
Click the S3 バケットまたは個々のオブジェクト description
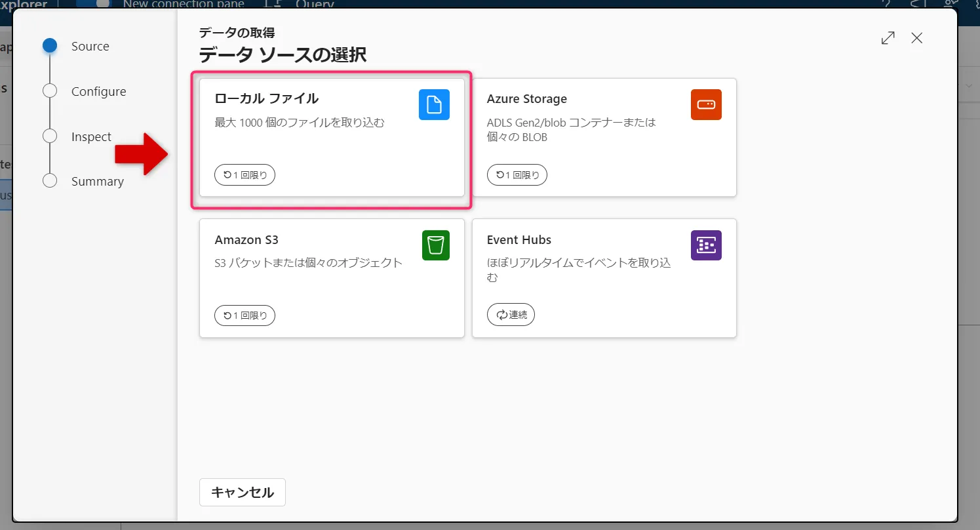point(309,263)
